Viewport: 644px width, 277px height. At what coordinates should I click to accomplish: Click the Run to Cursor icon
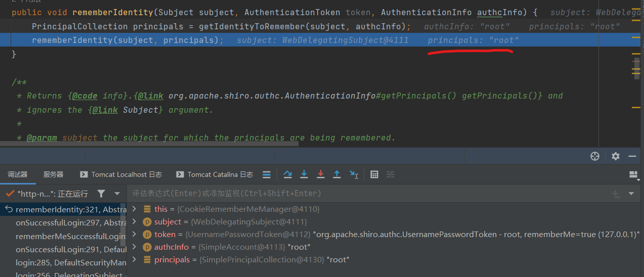pyautogui.click(x=354, y=174)
